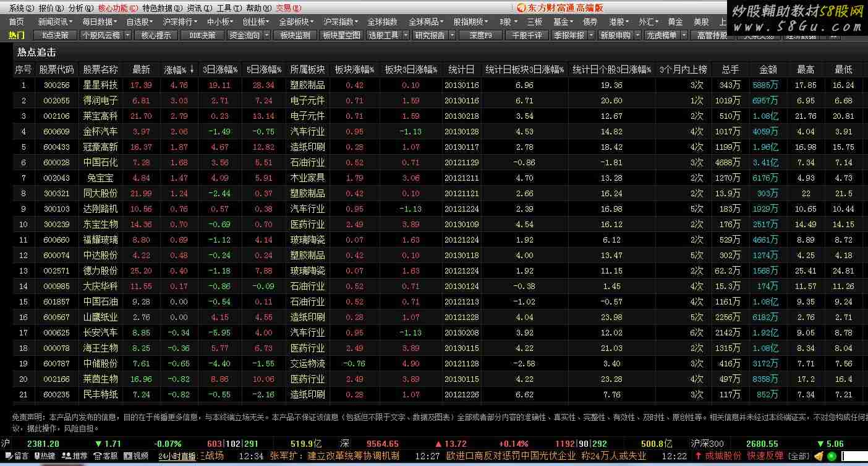Expand the 股指期货 dropdown
The width and height of the screenshot is (868, 466).
point(472,22)
